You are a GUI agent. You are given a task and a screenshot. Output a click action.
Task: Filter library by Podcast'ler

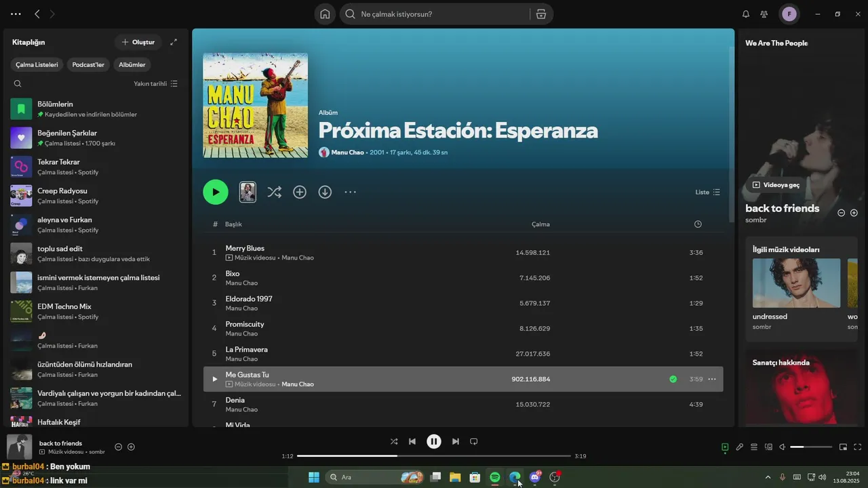pos(88,65)
